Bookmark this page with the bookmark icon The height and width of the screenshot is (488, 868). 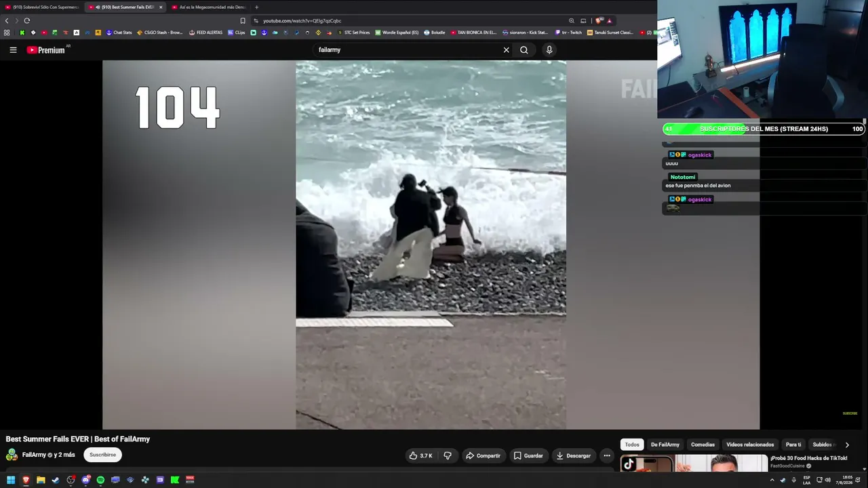(243, 21)
